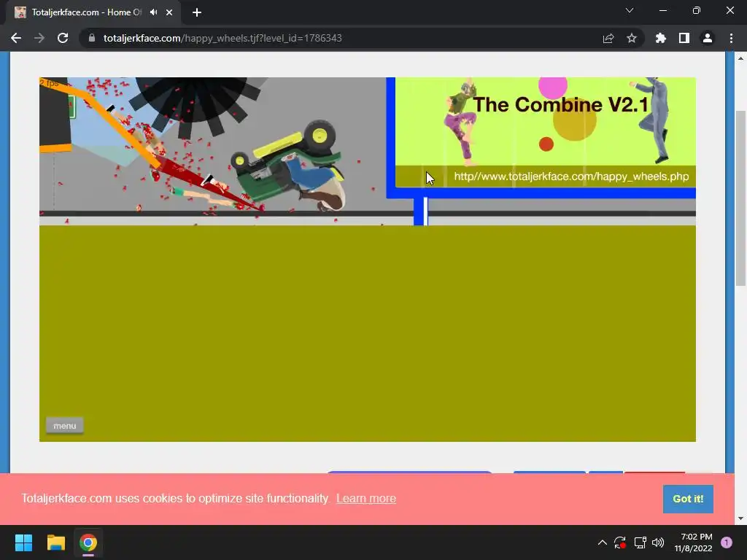Click the totaljerkface.com happy_wheels.php URL text
Viewport: 747px width, 560px height.
pos(571,176)
